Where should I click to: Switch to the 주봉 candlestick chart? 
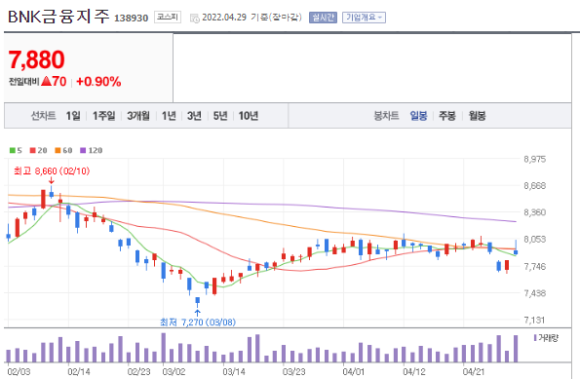tap(447, 116)
